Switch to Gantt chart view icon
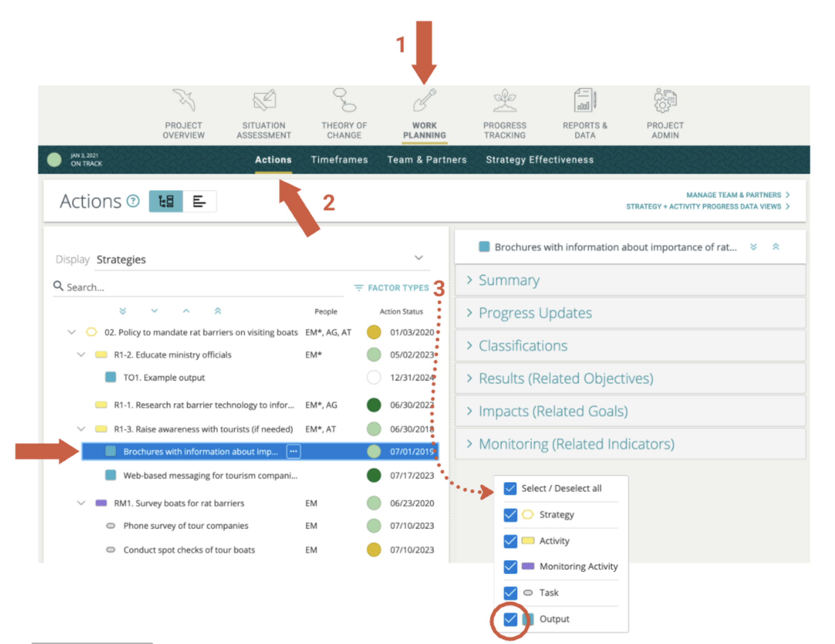This screenshot has height=644, width=835. click(x=199, y=201)
